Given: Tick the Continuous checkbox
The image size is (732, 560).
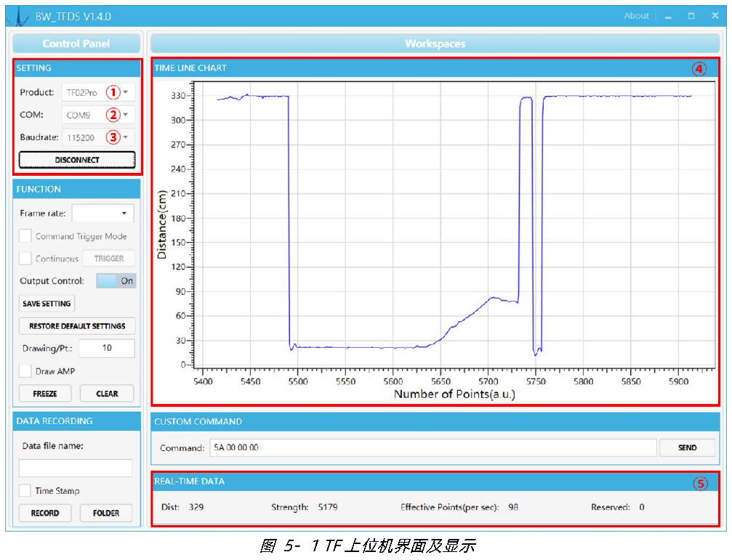Looking at the screenshot, I should coord(25,259).
